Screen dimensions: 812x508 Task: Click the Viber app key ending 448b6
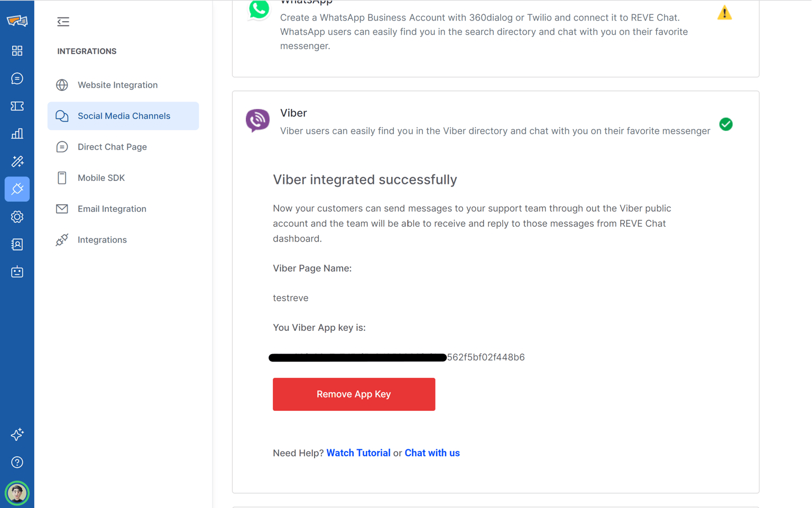click(396, 357)
